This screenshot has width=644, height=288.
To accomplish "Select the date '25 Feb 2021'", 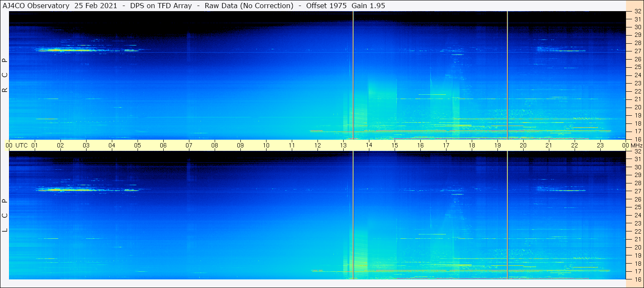I will pos(96,6).
